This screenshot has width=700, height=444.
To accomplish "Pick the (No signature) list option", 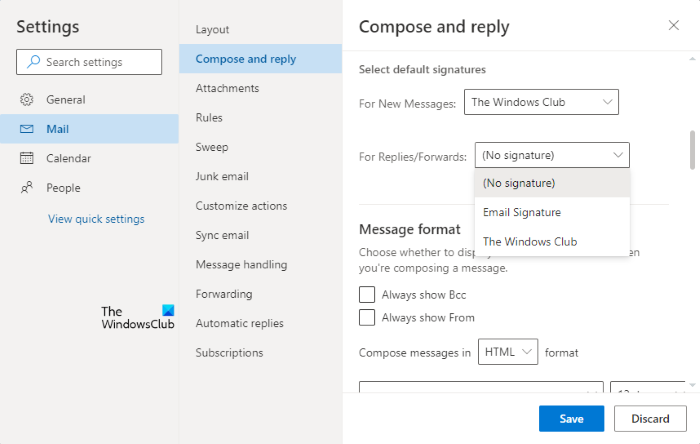I will [519, 183].
